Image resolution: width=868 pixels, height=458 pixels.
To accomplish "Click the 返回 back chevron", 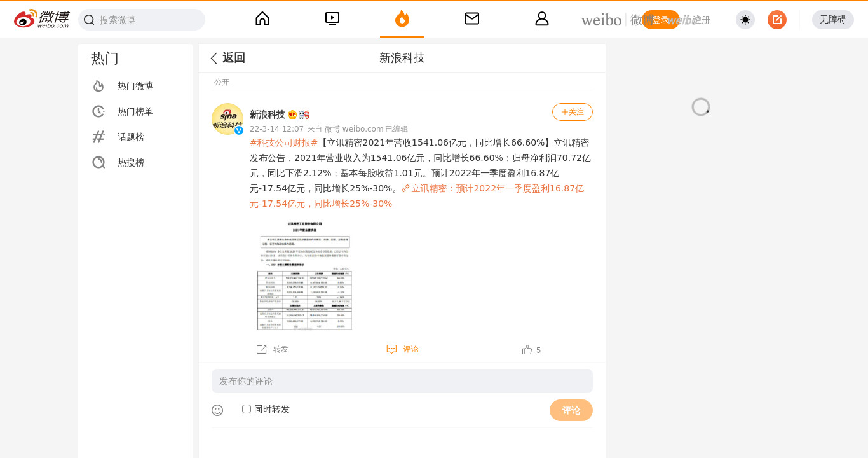I will point(214,58).
